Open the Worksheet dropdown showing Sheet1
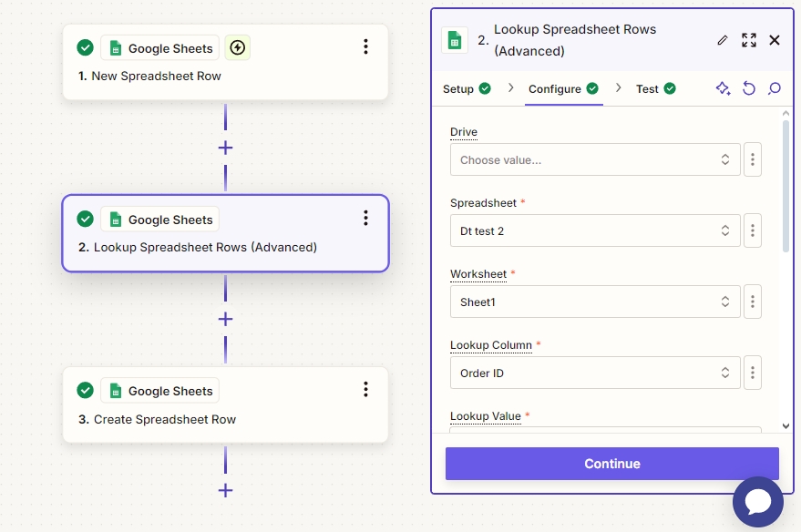This screenshot has width=801, height=532. (595, 302)
